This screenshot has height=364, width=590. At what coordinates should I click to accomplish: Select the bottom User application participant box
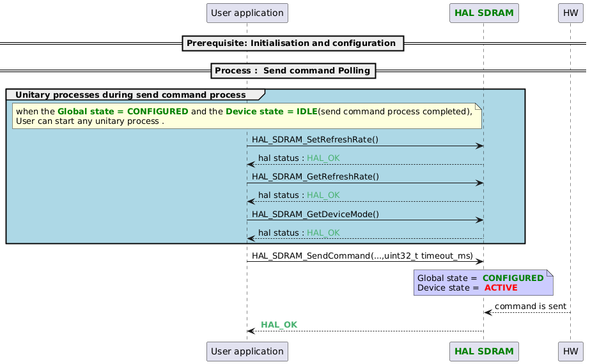247,352
